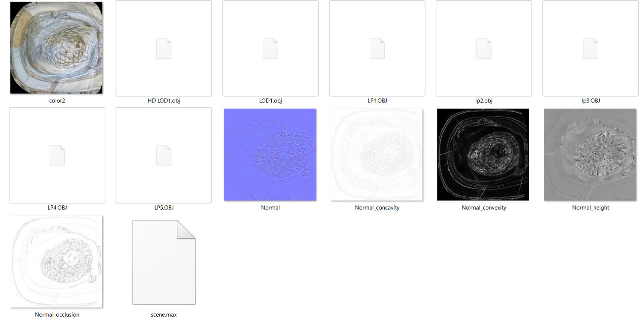The width and height of the screenshot is (644, 322).
Task: Select the purple Normal map thumbnail
Action: point(270,154)
